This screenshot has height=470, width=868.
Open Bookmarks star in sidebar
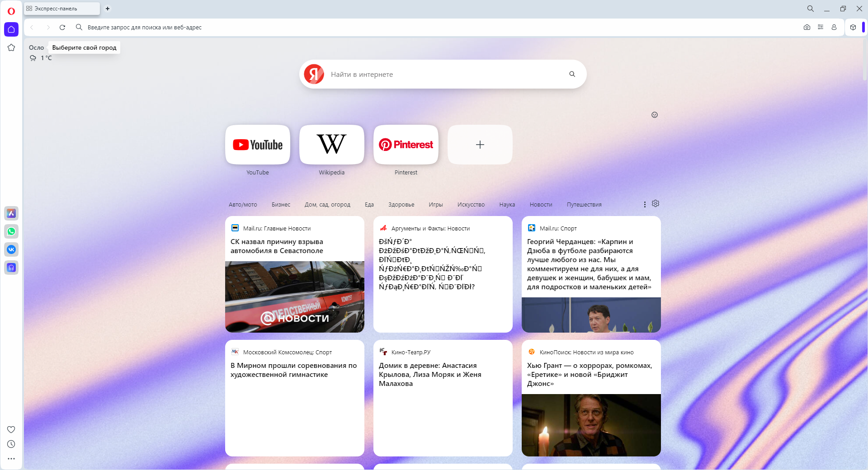[11, 47]
